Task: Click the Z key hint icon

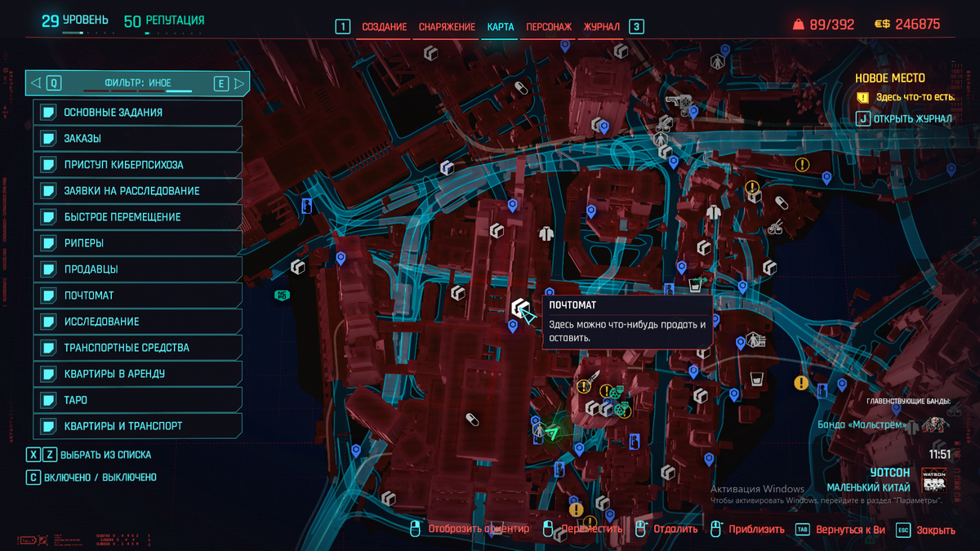Action: [x=49, y=455]
